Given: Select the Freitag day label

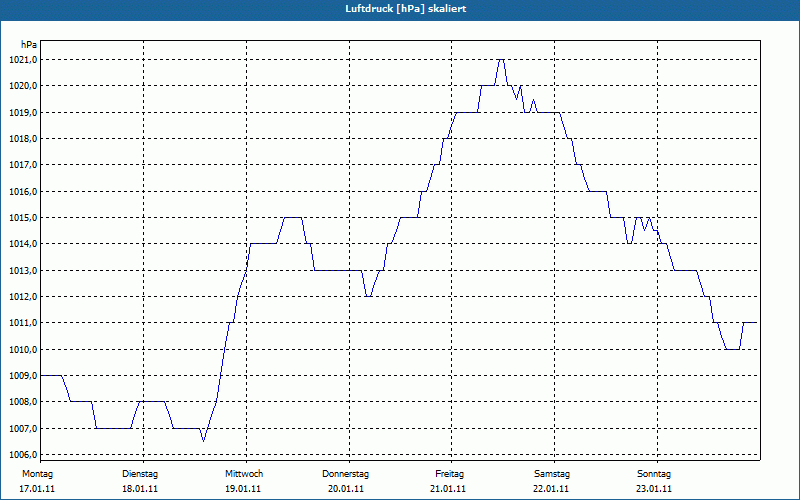Looking at the screenshot, I should (x=449, y=474).
